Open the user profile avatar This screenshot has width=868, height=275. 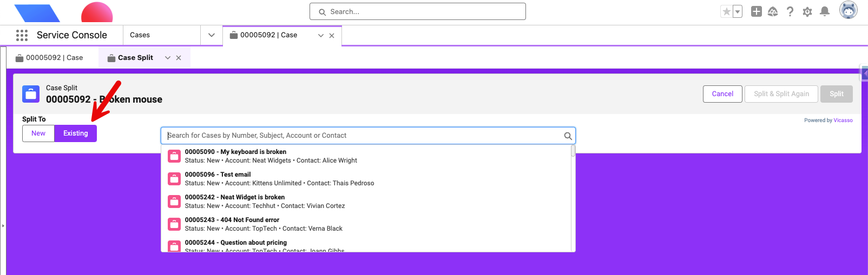[849, 10]
